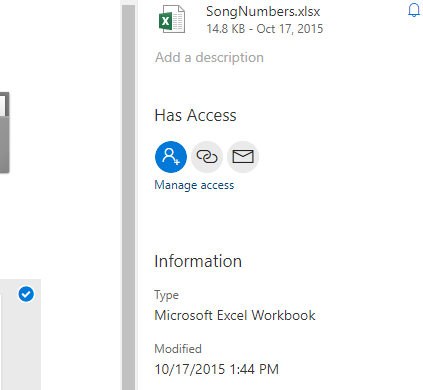Click the 10/17/2015 1:44 PM modified value
This screenshot has width=423, height=390.
click(x=216, y=369)
